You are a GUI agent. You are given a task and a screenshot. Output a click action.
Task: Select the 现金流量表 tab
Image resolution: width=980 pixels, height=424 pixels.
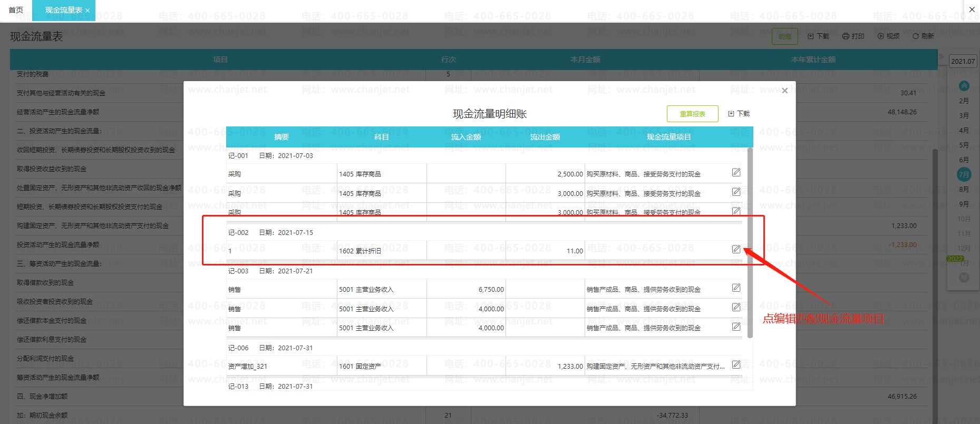[x=63, y=10]
